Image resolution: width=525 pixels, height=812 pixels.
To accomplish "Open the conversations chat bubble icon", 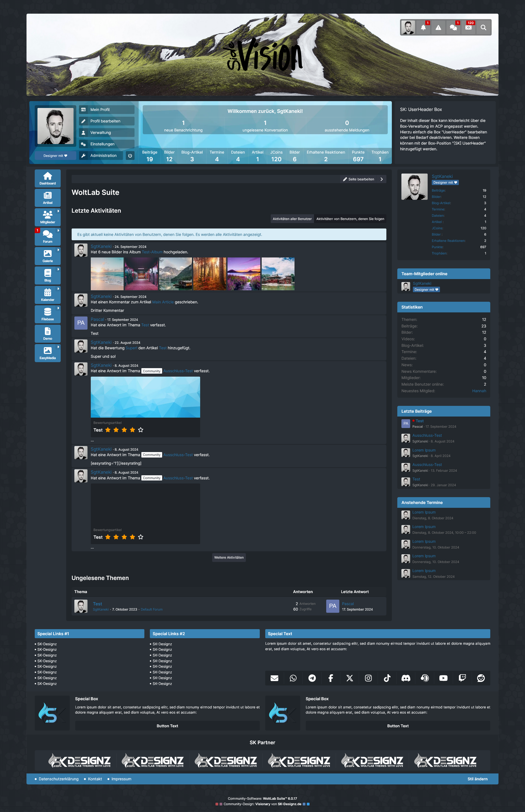I will coord(453,28).
